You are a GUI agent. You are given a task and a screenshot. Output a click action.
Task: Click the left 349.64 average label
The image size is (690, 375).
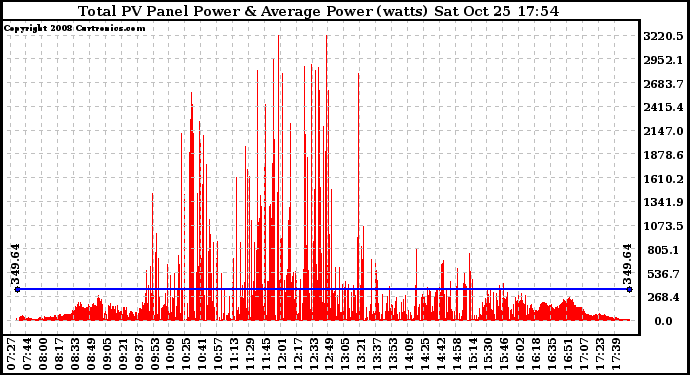pyautogui.click(x=15, y=265)
